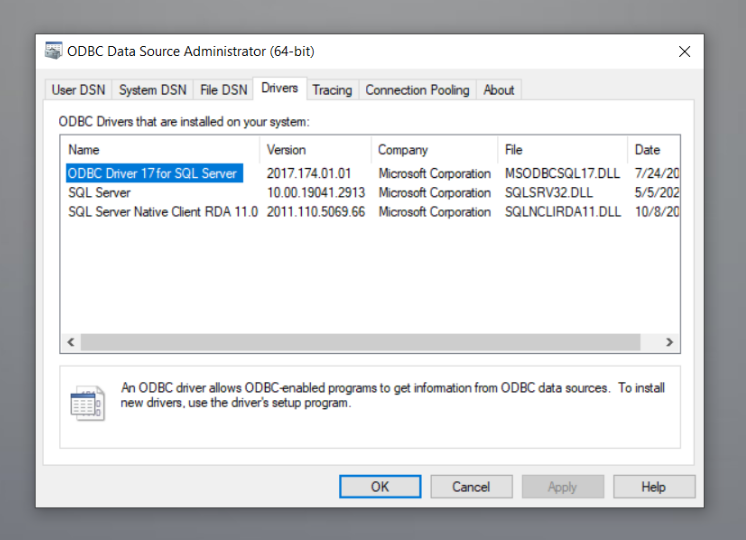Viewport: 746px width, 540px height.
Task: Sort drivers by Name column header
Action: click(x=160, y=150)
